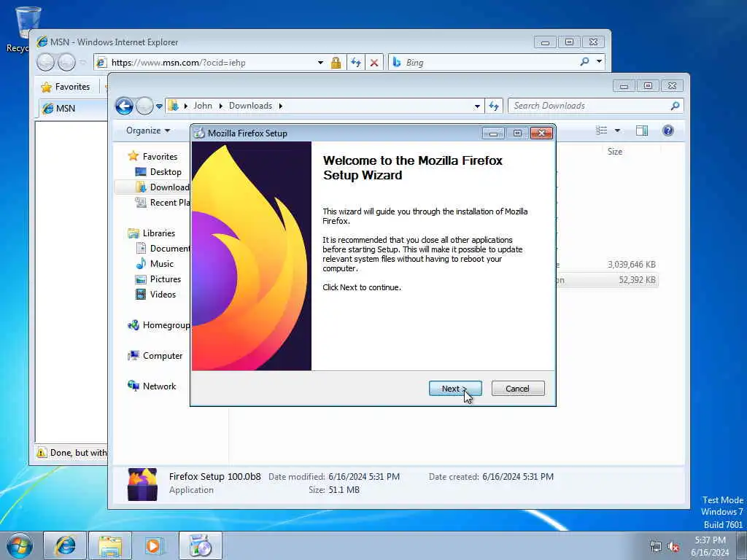Viewport: 747px width, 560px height.
Task: Open the Internet Explorer address bar dropdown
Action: pyautogui.click(x=320, y=63)
